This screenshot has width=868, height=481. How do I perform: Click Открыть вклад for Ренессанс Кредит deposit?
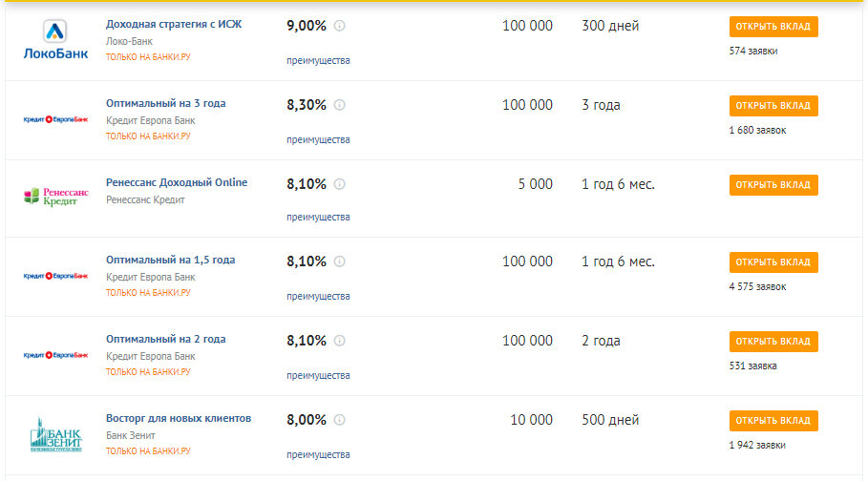tap(773, 185)
